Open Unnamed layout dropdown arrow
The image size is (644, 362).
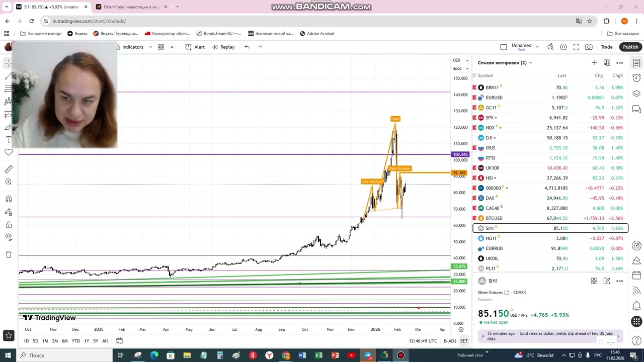[537, 47]
